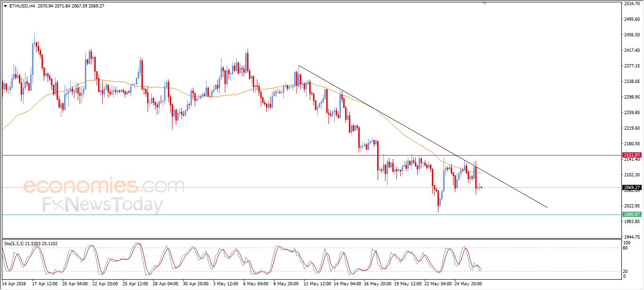Click the 3 May 12:00 time label
Viewport: 644px width, 290px height.
(x=226, y=284)
